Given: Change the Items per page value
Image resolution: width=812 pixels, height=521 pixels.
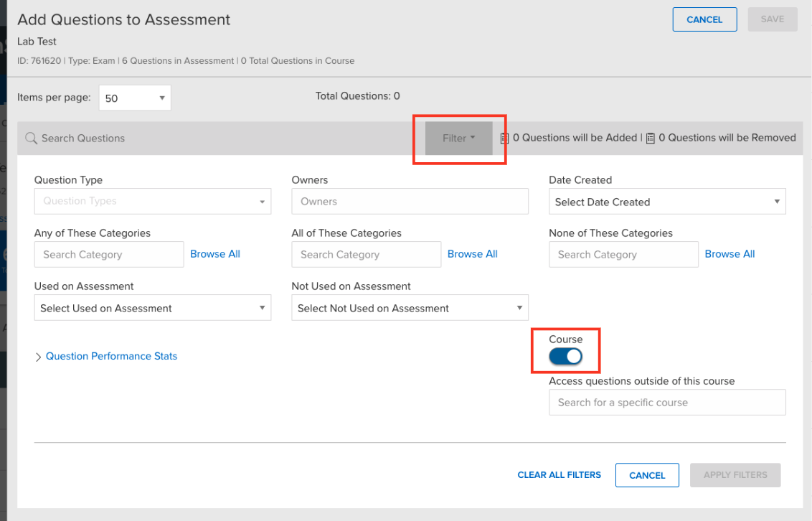Looking at the screenshot, I should click(134, 97).
